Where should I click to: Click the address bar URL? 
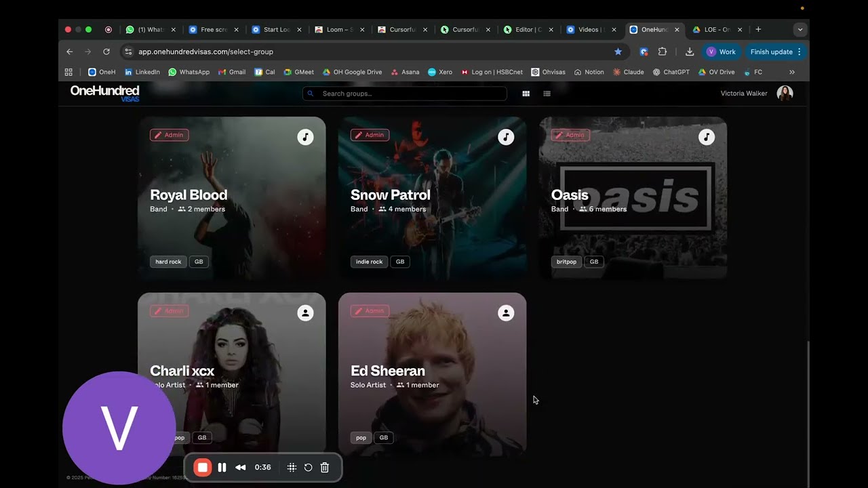[x=205, y=52]
